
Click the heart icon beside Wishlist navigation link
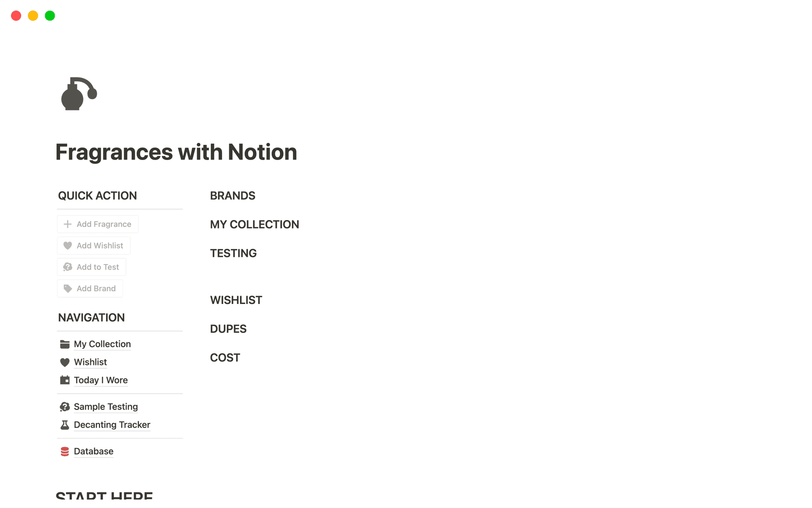tap(65, 362)
